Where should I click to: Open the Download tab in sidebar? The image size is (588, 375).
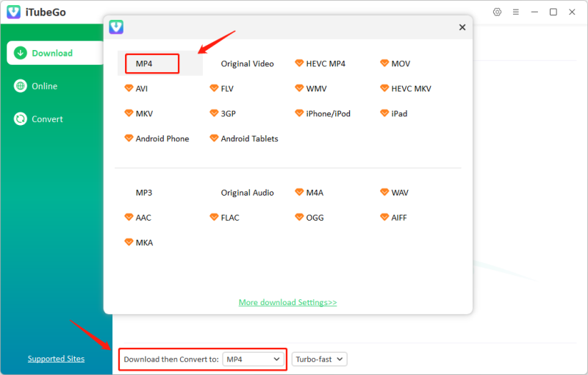click(56, 53)
